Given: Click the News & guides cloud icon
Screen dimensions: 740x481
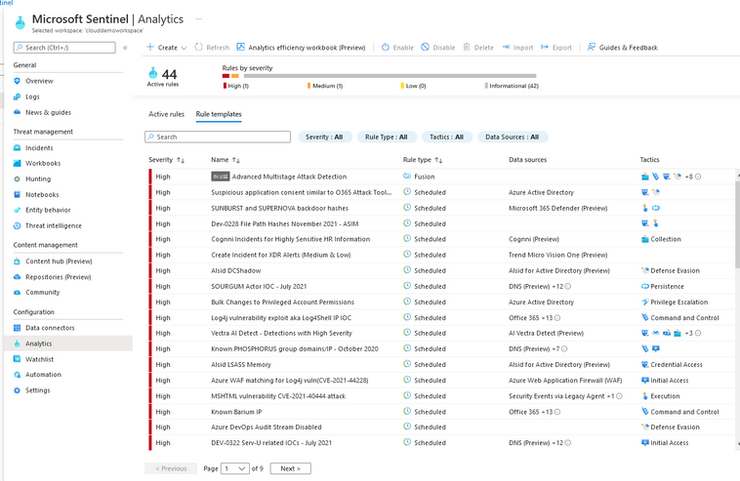Looking at the screenshot, I should 17,112.
